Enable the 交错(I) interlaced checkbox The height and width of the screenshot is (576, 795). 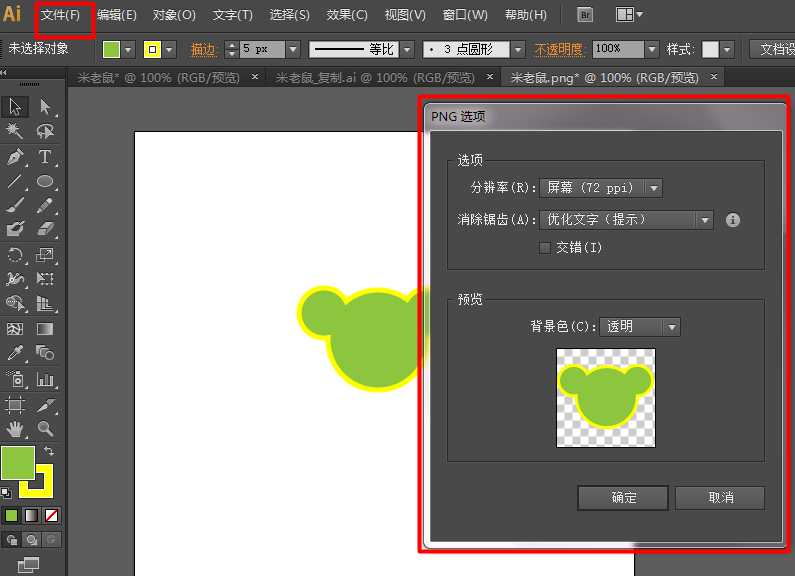tap(545, 248)
